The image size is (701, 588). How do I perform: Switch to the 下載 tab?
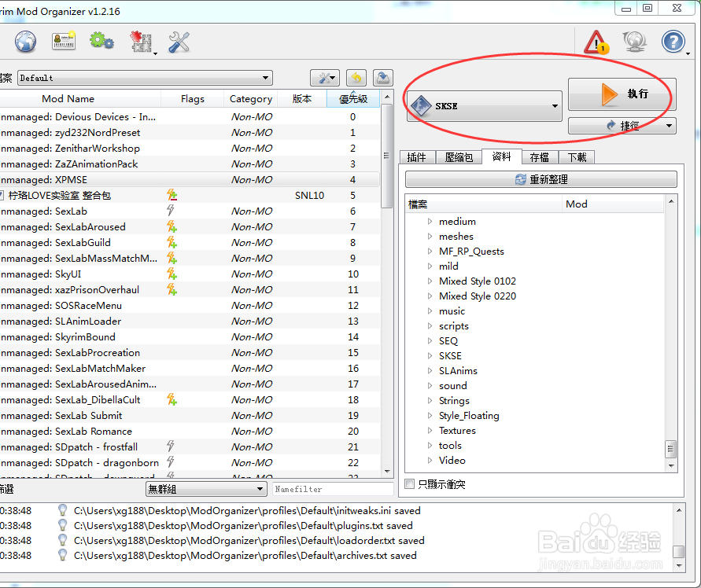pos(577,157)
